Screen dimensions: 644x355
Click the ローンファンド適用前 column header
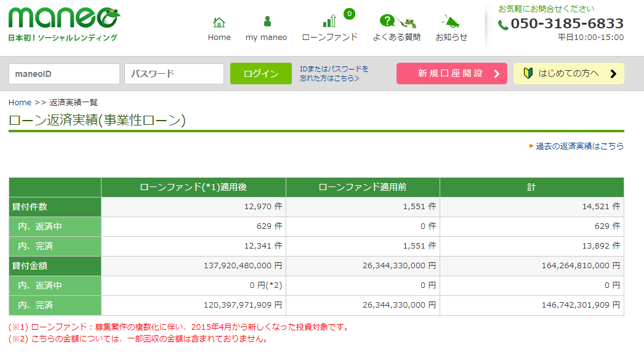pos(363,187)
